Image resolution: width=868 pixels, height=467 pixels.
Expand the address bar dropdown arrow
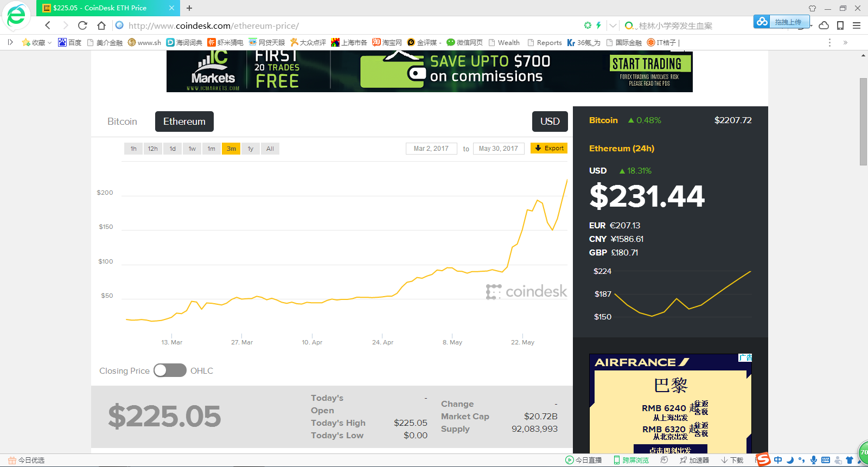[x=613, y=25]
